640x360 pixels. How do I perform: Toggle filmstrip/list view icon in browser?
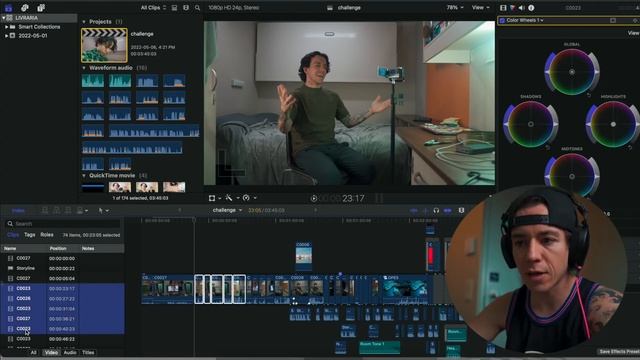(x=186, y=7)
